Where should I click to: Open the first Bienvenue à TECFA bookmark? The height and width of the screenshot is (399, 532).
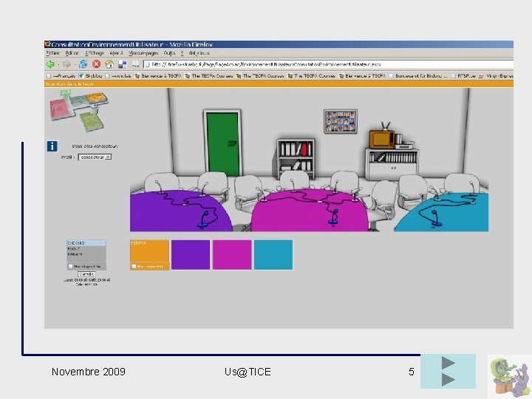[x=158, y=75]
